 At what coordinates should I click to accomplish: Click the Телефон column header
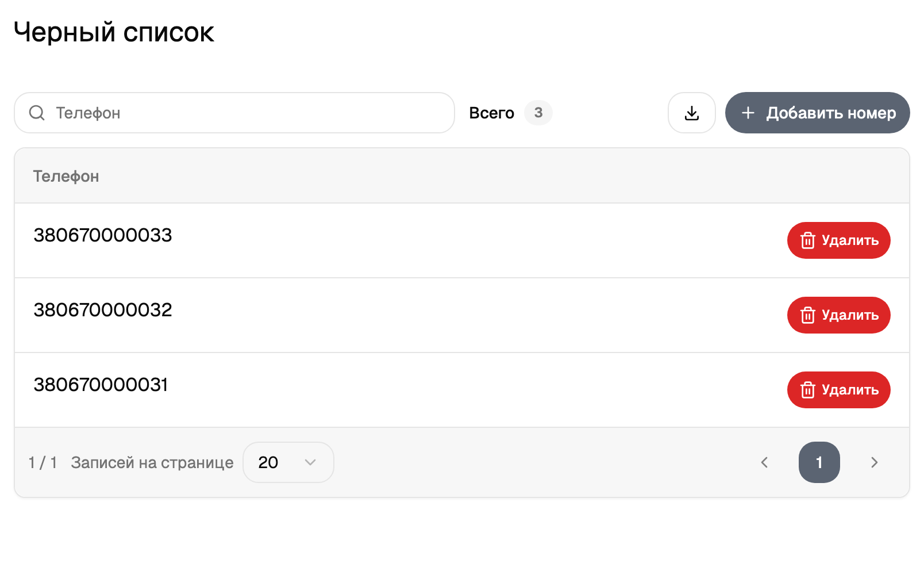pos(66,176)
